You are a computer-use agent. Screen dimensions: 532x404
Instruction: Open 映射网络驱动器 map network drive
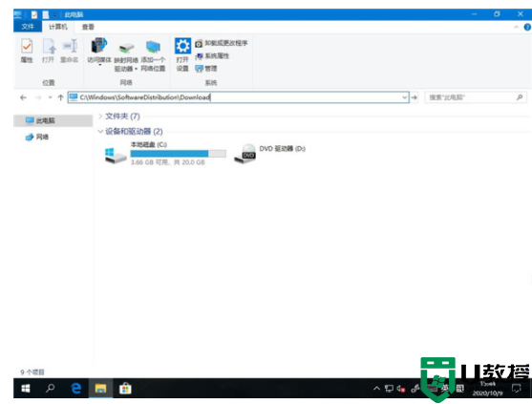[x=126, y=57]
